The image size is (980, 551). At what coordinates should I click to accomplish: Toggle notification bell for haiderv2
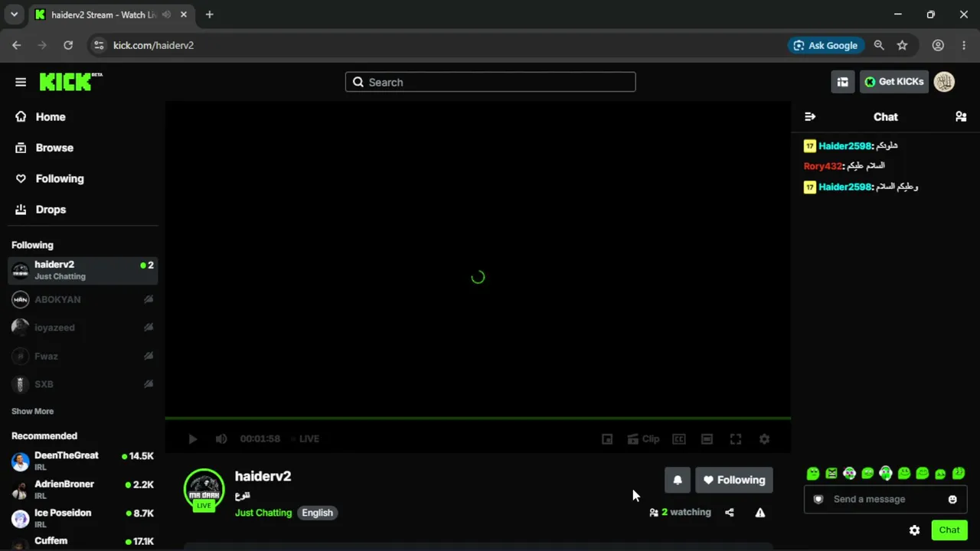point(678,480)
